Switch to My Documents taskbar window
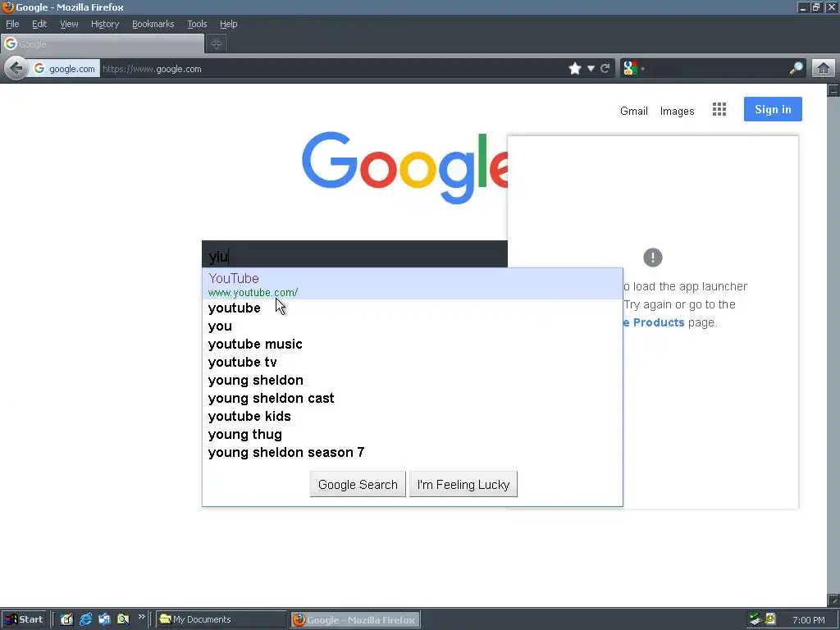Viewport: 840px width, 630px height. pos(221,619)
